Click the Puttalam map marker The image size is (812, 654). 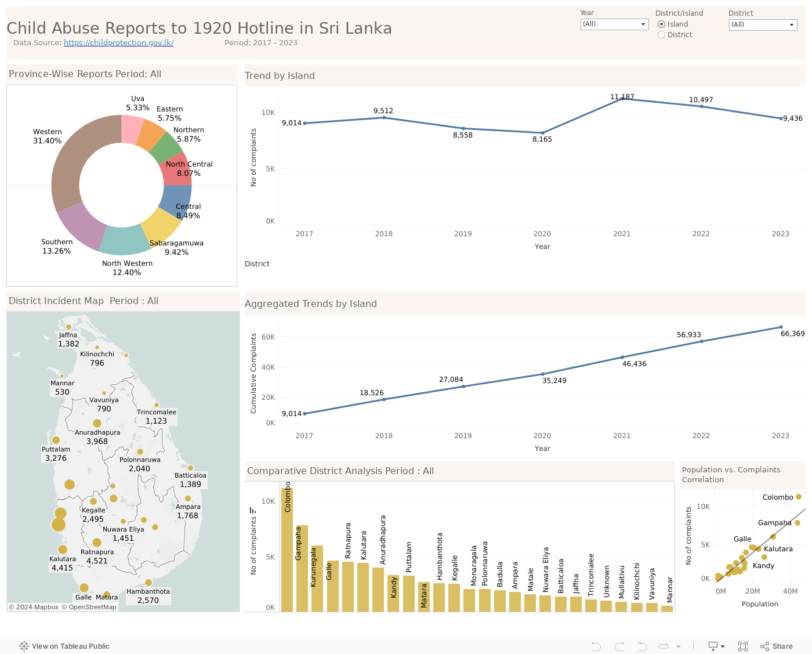[x=56, y=440]
